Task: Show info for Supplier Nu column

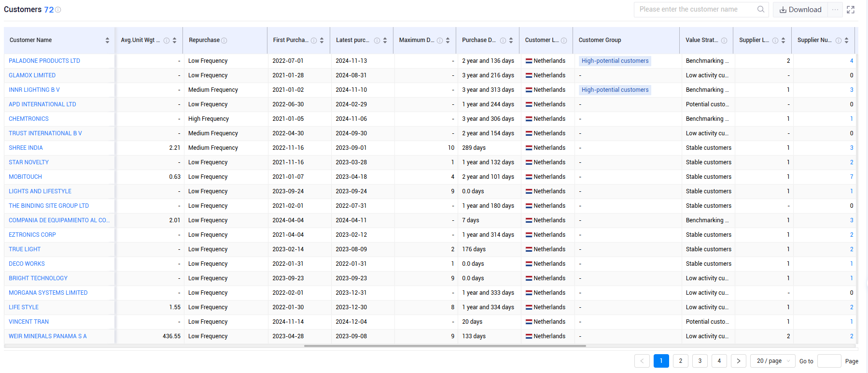Action: click(x=839, y=41)
